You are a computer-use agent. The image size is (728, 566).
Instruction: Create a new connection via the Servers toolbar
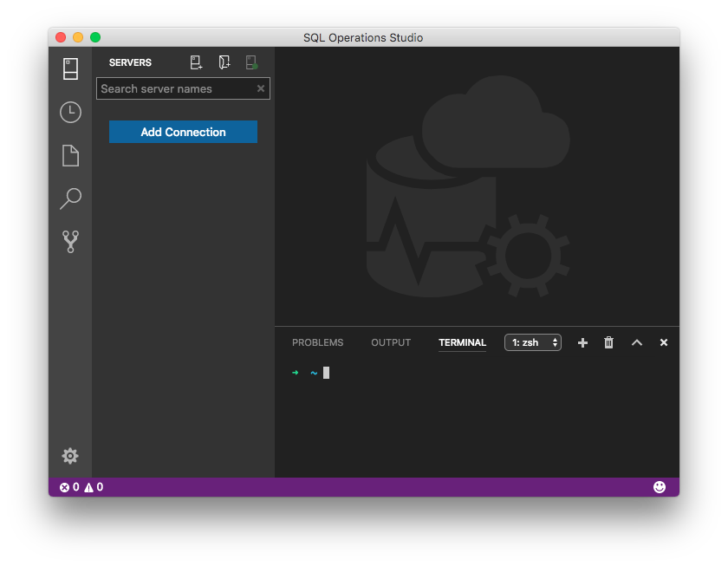[x=196, y=62]
